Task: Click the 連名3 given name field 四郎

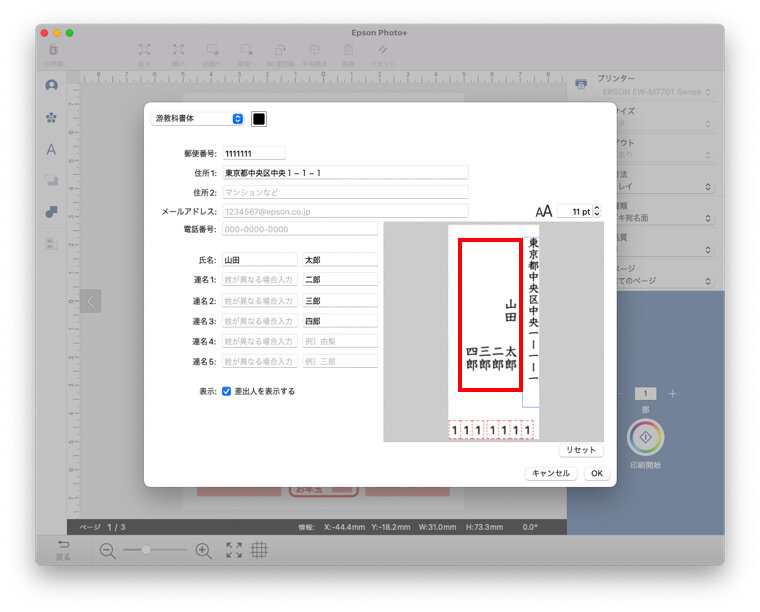Action: 340,321
